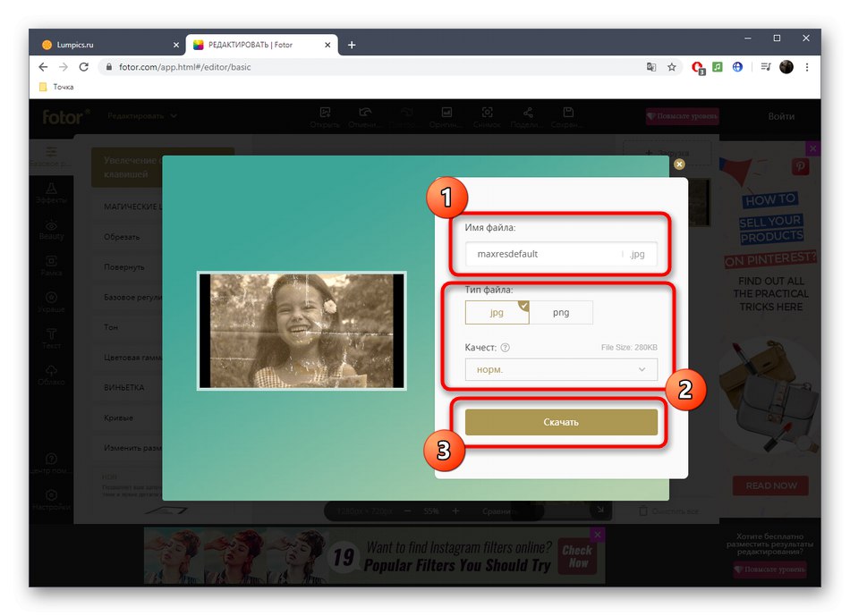Image resolution: width=850 pixels, height=616 pixels.
Task: Open the green music note extension
Action: tap(718, 67)
